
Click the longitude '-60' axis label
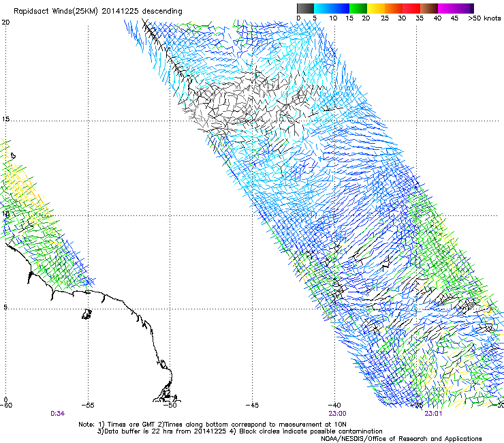[x=6, y=406]
